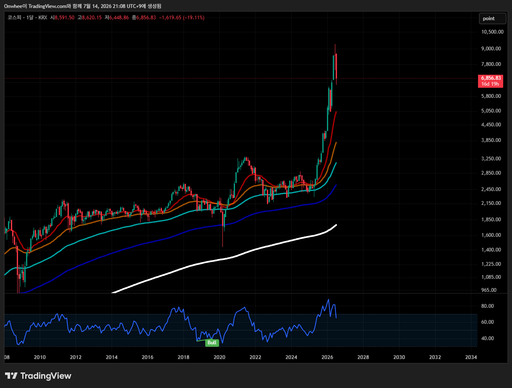Click the 4,450.00 price axis label
The image size is (512, 388).
click(x=491, y=125)
